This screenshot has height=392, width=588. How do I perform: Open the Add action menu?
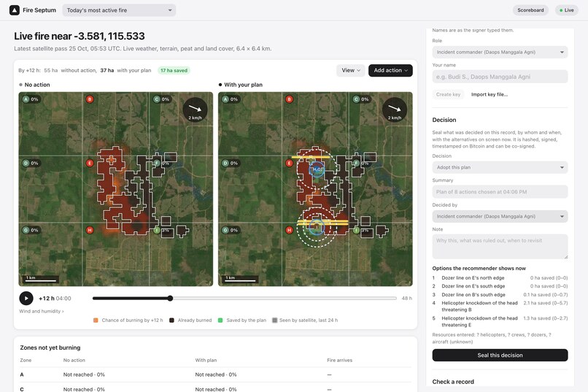pos(390,70)
